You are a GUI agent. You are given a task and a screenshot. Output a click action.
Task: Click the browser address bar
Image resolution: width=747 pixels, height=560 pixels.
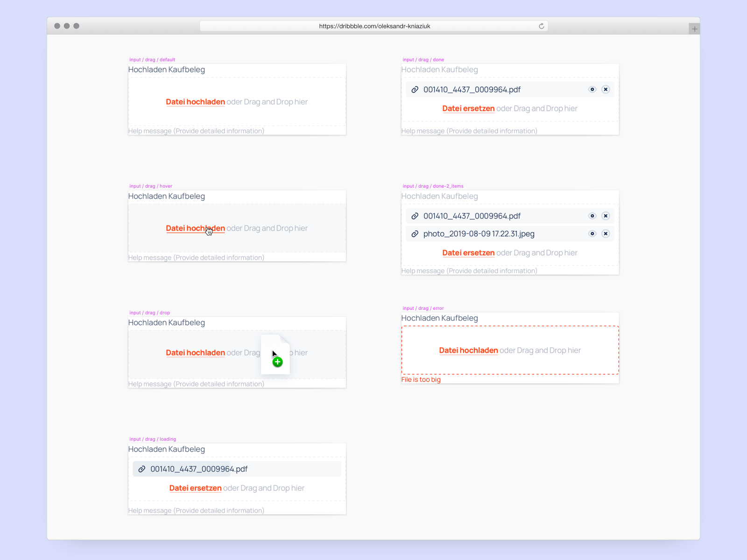[373, 26]
